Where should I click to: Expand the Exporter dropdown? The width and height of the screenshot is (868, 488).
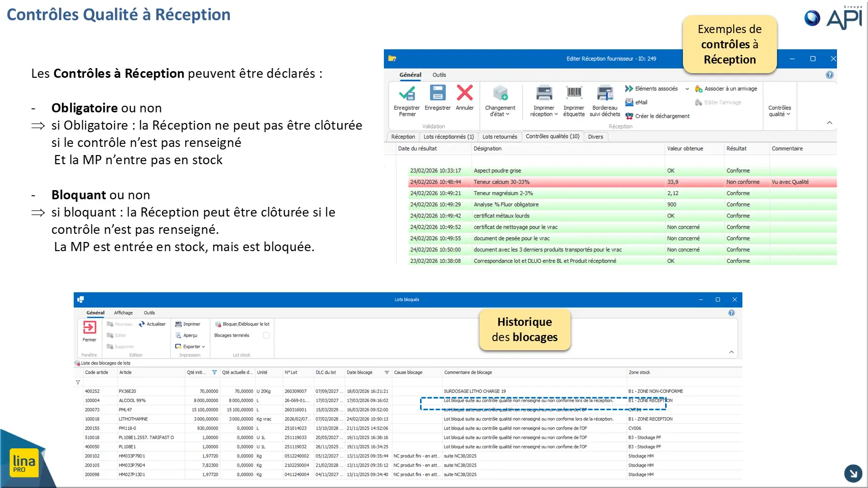tap(190, 347)
